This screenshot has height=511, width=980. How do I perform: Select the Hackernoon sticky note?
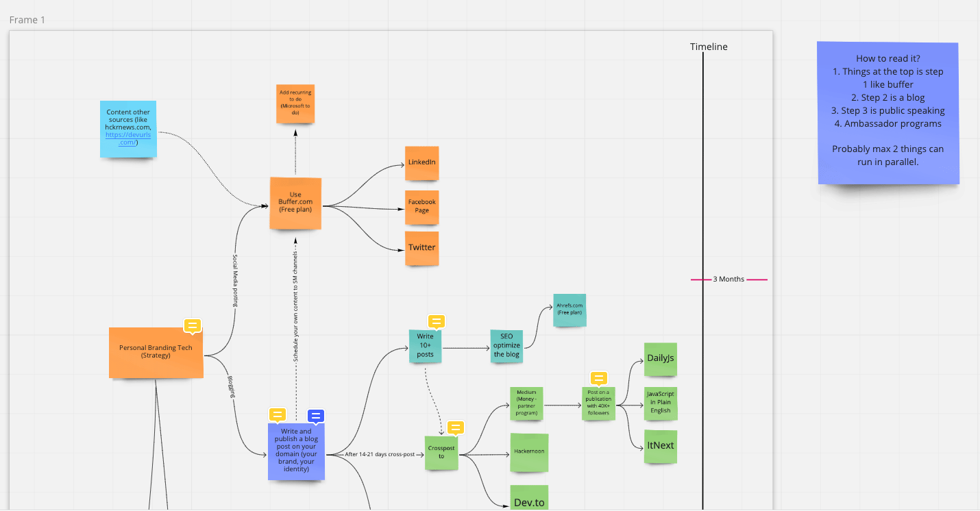[x=529, y=452]
